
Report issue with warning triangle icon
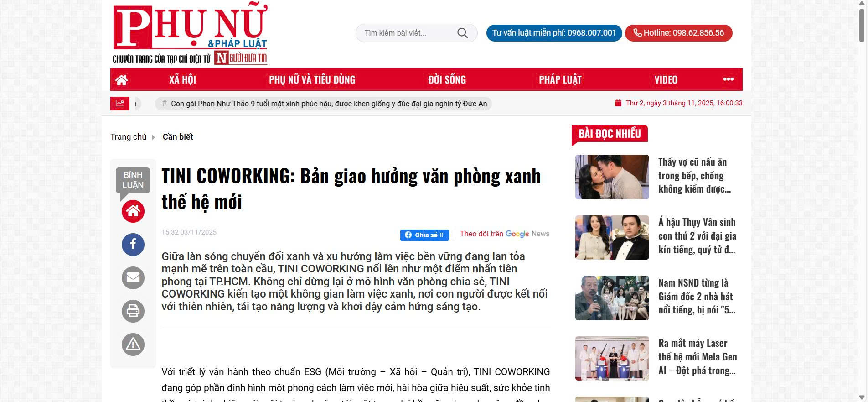[133, 345]
